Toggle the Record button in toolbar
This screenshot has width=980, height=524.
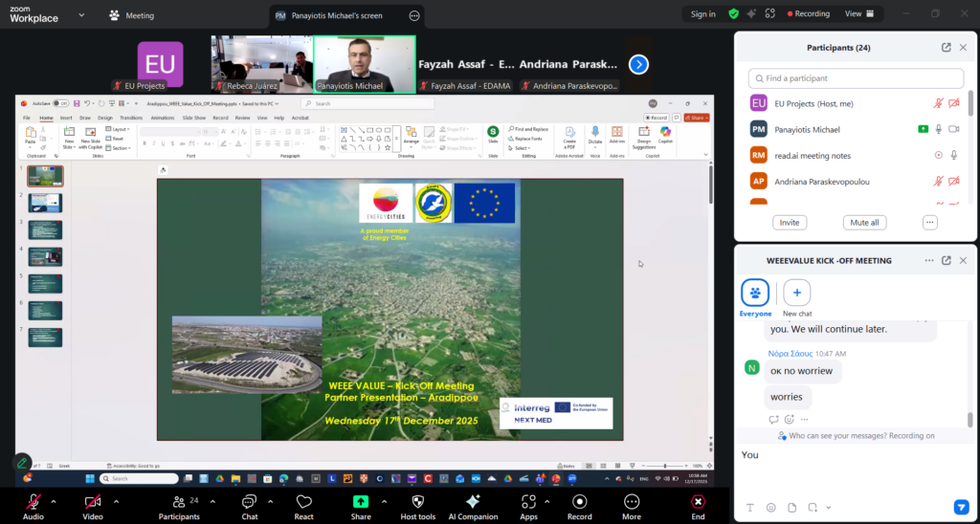[x=579, y=502]
